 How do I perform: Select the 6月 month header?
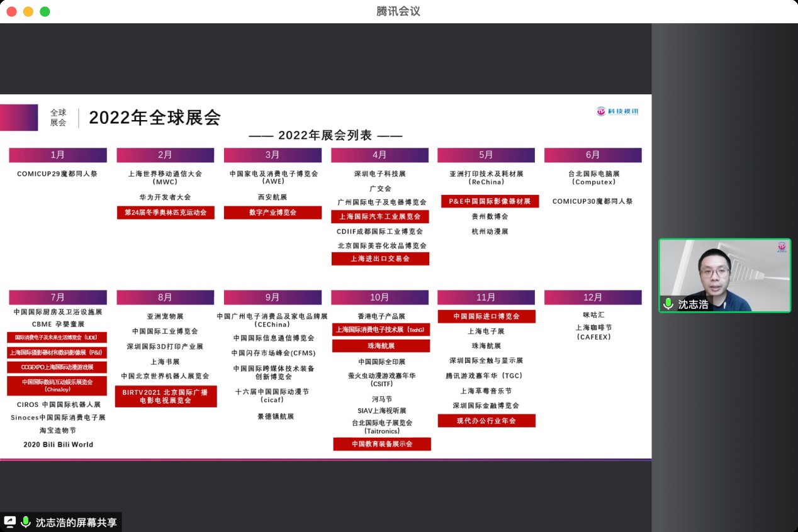click(x=593, y=155)
